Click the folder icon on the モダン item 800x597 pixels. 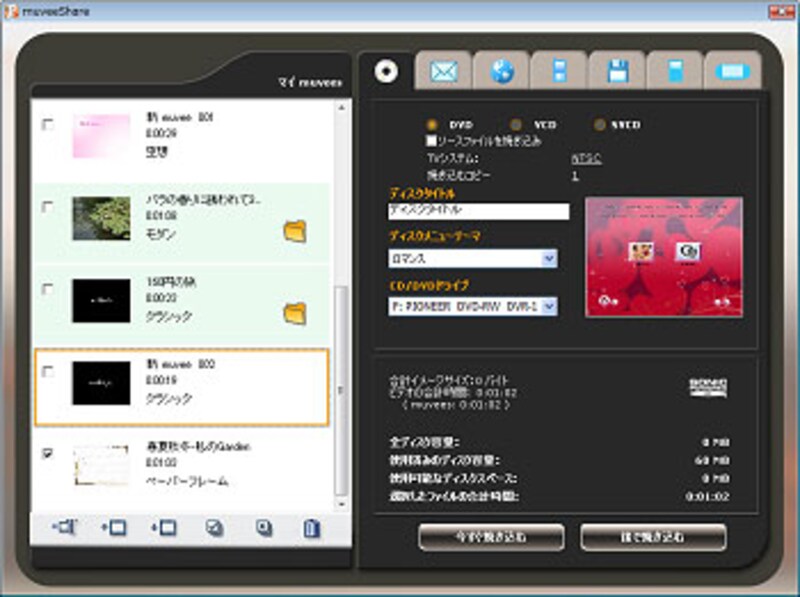coord(295,232)
